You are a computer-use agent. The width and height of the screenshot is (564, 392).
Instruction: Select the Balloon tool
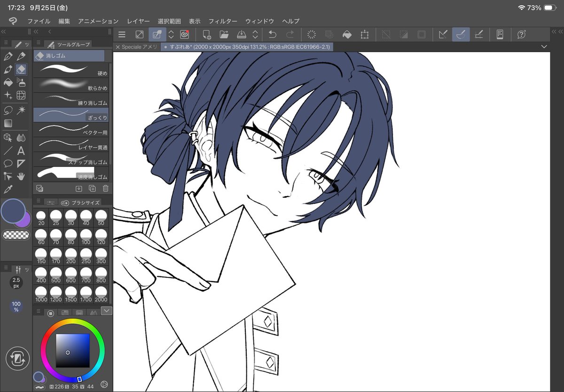(x=8, y=164)
